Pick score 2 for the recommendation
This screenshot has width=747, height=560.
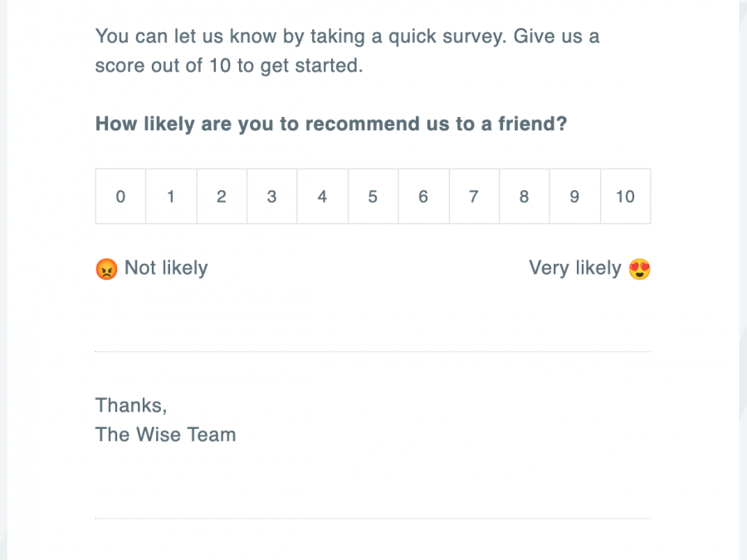click(x=222, y=197)
